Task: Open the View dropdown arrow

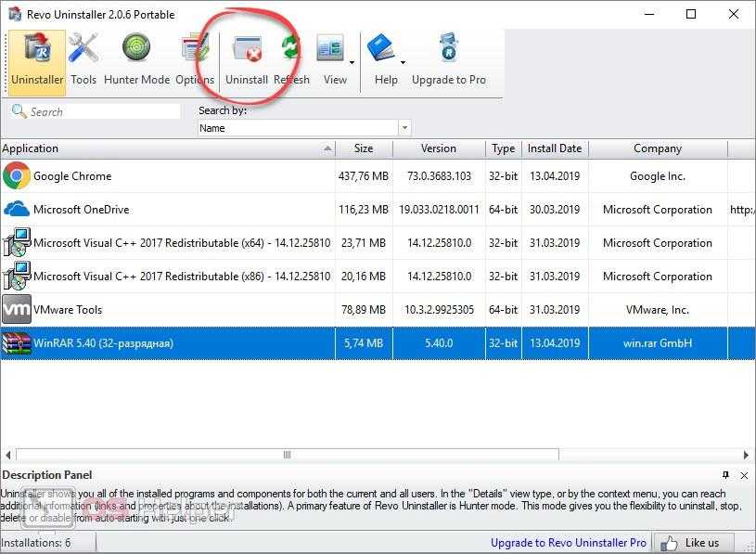Action: tap(352, 63)
